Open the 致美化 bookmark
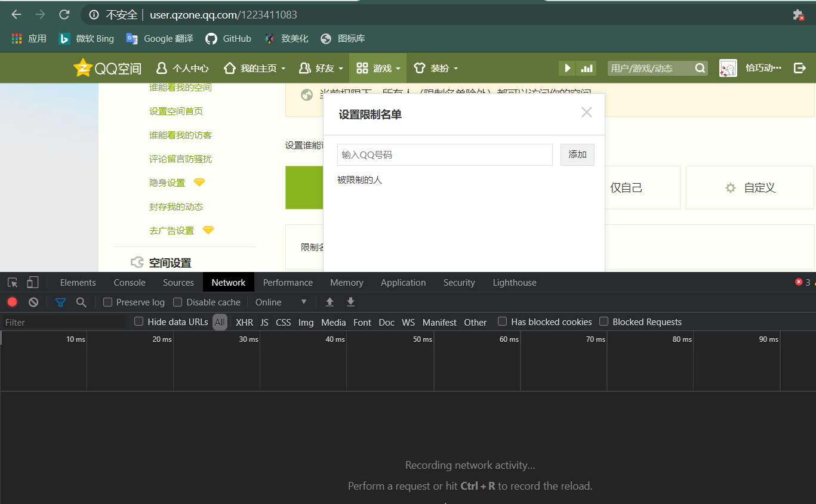The width and height of the screenshot is (816, 504). 286,39
